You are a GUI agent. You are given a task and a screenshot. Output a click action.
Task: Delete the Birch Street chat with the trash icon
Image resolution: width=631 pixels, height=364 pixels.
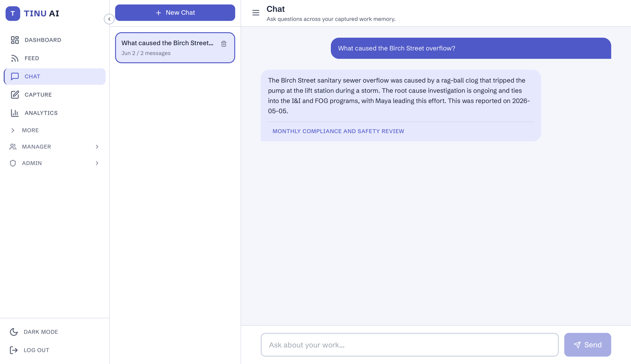tap(224, 44)
